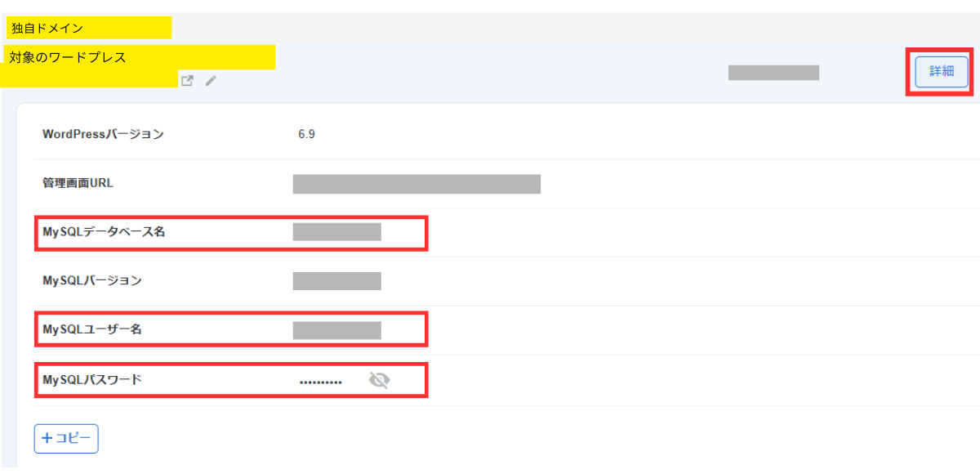Click the WordPressバージョン label

pos(103,134)
